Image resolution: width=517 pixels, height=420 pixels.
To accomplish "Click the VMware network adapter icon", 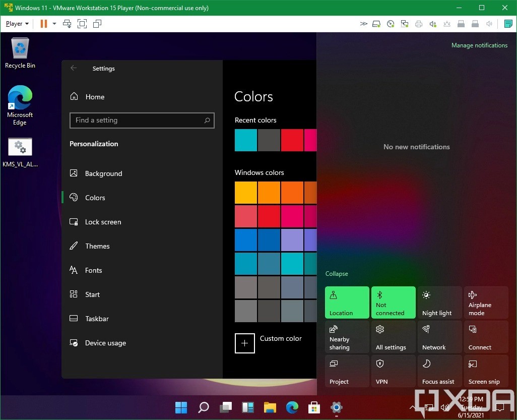I will click(x=405, y=24).
